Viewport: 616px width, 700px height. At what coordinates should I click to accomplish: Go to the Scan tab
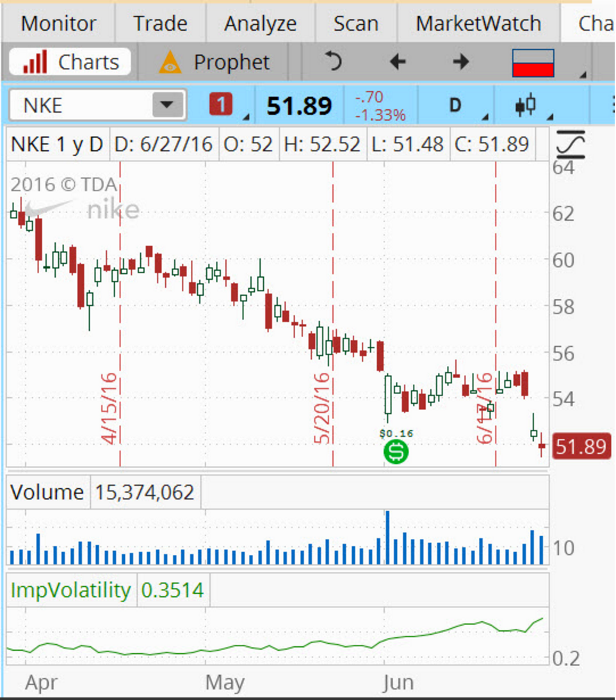click(356, 24)
